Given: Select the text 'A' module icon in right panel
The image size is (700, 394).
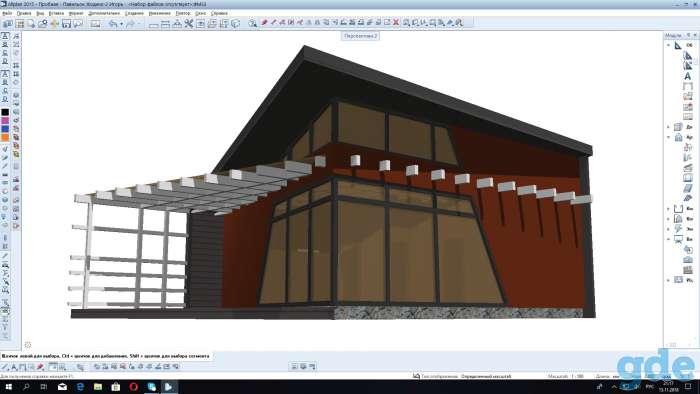Looking at the screenshot, I should pyautogui.click(x=688, y=76).
